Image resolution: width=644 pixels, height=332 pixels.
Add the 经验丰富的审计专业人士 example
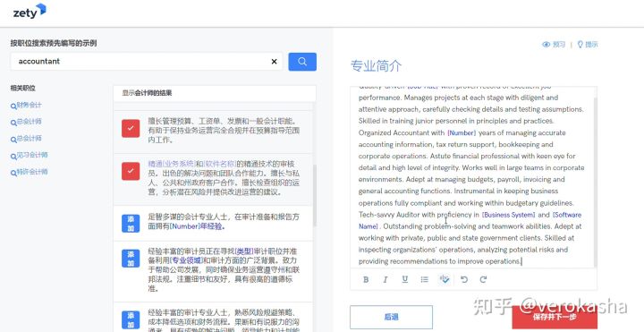131,320
